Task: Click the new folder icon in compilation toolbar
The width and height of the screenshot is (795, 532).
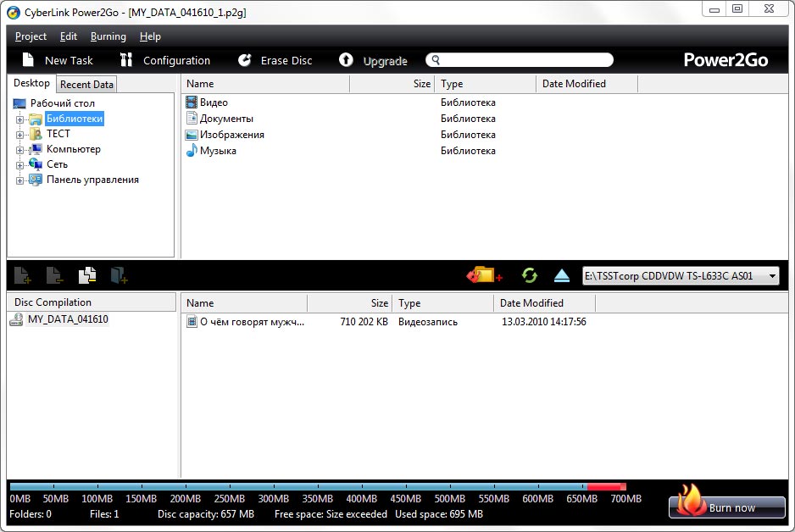Action: click(x=87, y=275)
